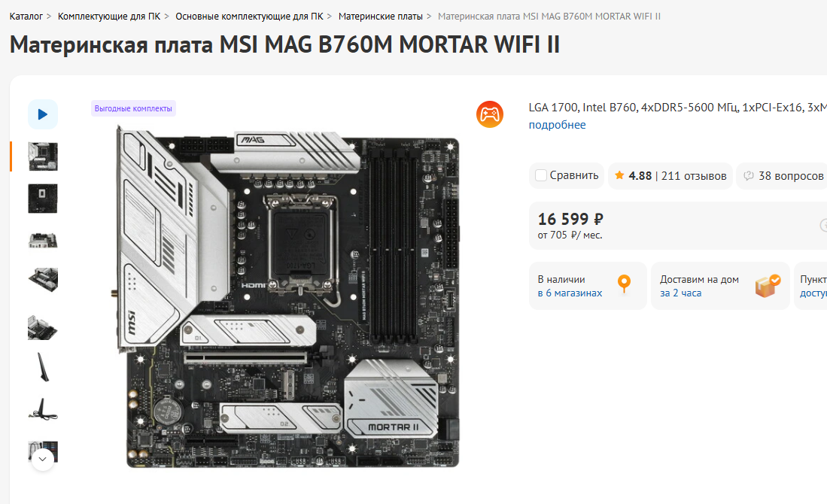Click the orange gamepad badge icon
This screenshot has width=827, height=504.
[489, 114]
